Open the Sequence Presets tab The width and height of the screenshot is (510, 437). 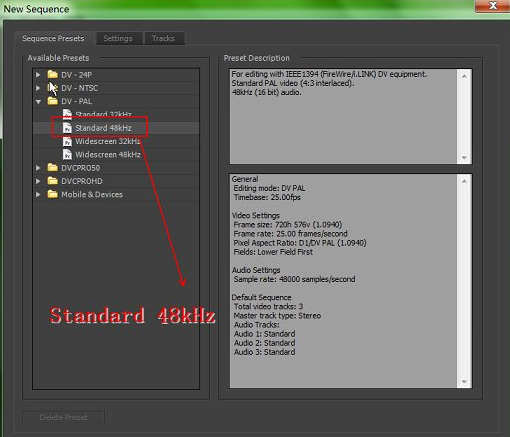click(53, 38)
